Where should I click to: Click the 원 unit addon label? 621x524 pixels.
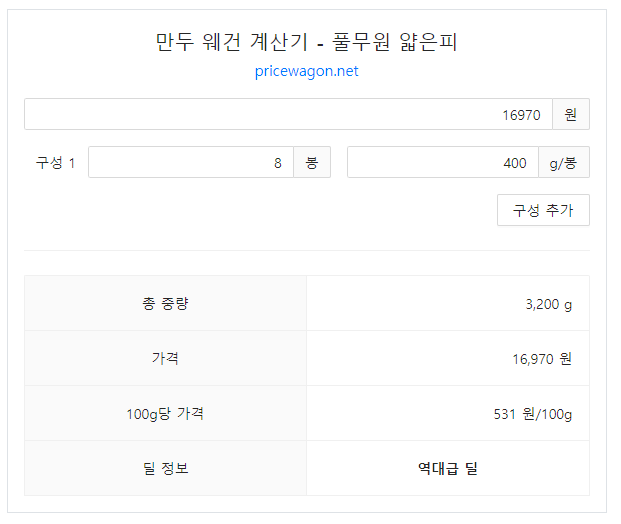(571, 114)
